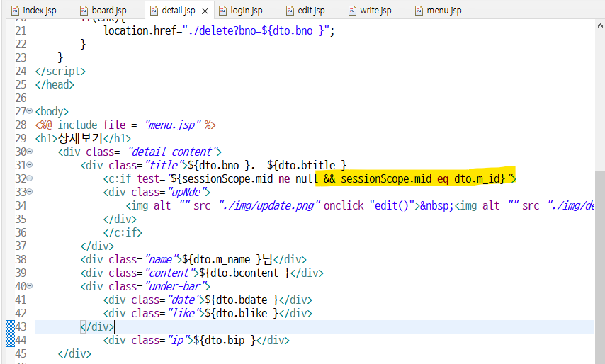The image size is (605, 364).
Task: Click the closing </c:if> tag
Action: point(123,232)
